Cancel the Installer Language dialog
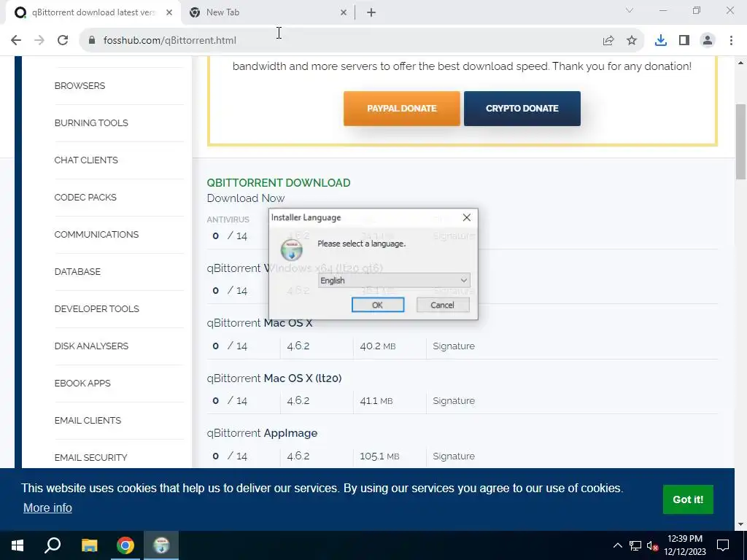Viewport: 747px width, 560px height. click(443, 305)
